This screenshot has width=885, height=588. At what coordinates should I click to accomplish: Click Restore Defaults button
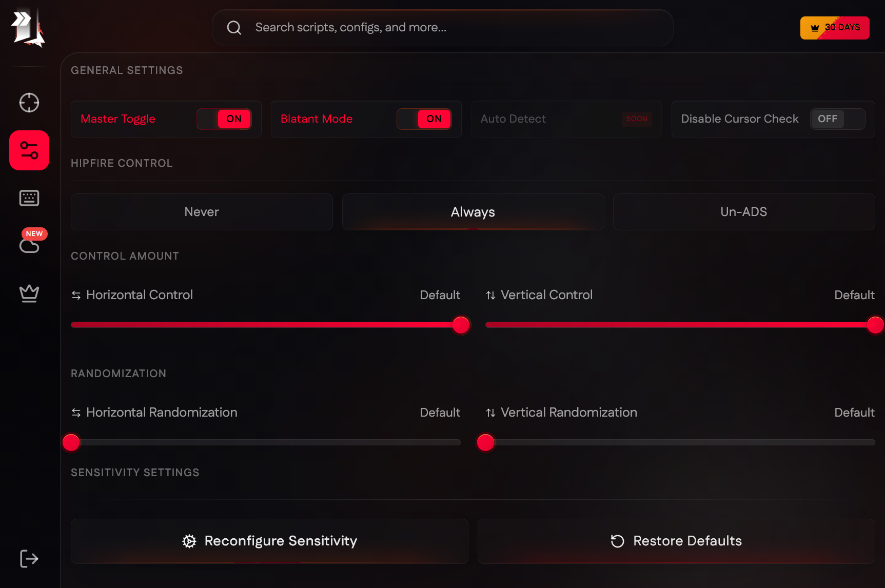click(x=676, y=541)
